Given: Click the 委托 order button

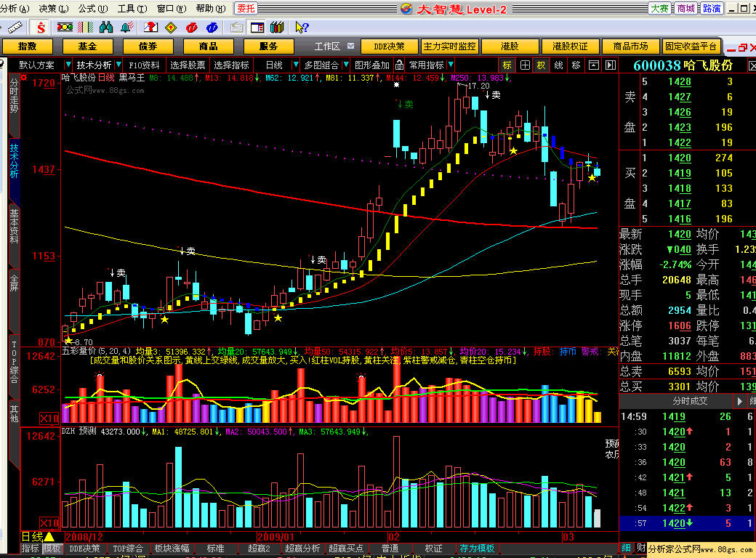Looking at the screenshot, I should [x=246, y=9].
